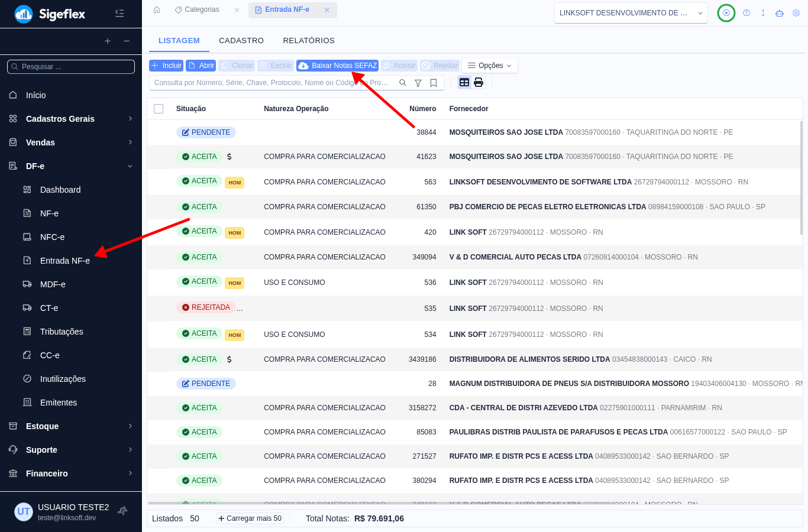Screen dimensions: 808x532
Task: Click Baixar Notas SEFAZ button
Action: tap(337, 66)
